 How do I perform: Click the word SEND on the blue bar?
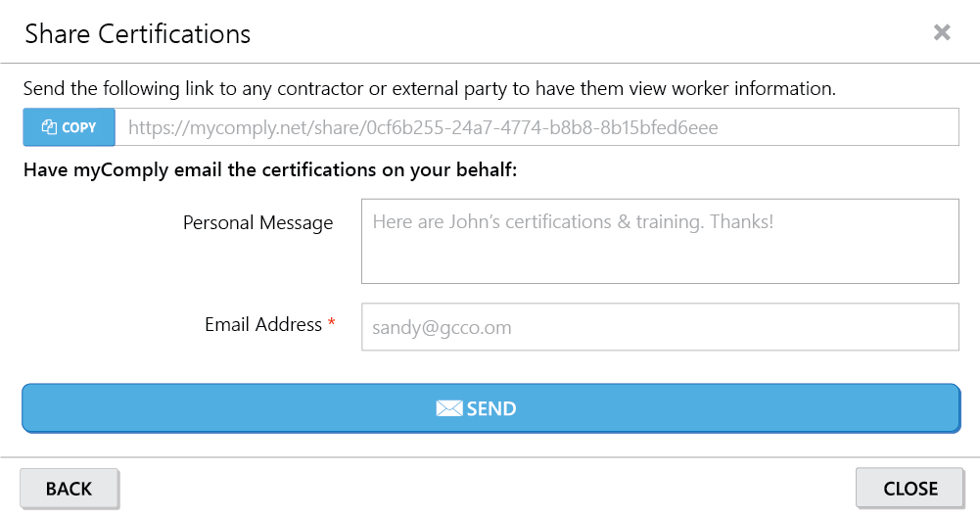pyautogui.click(x=491, y=409)
